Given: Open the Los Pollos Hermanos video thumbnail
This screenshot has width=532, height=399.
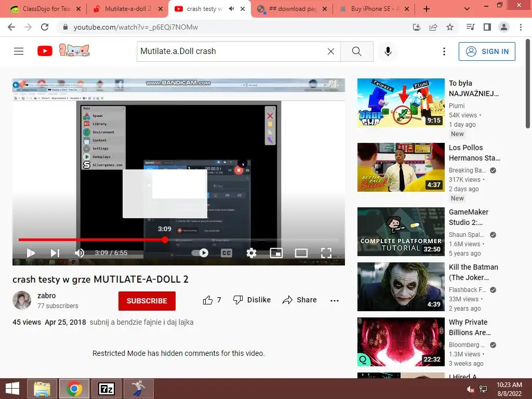Looking at the screenshot, I should 401,167.
